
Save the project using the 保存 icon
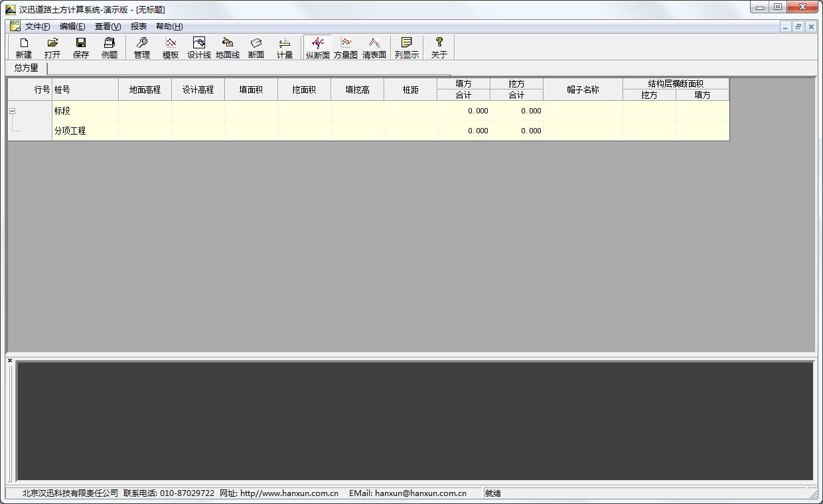click(81, 48)
